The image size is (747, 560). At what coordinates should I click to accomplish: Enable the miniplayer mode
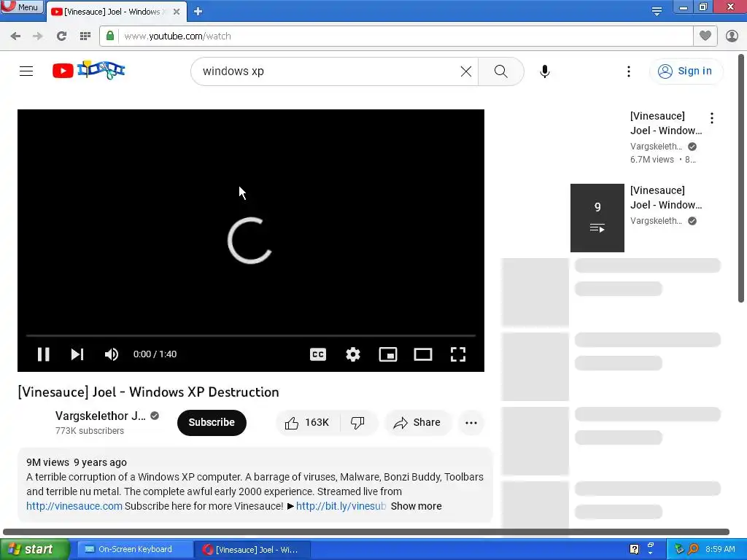(388, 354)
